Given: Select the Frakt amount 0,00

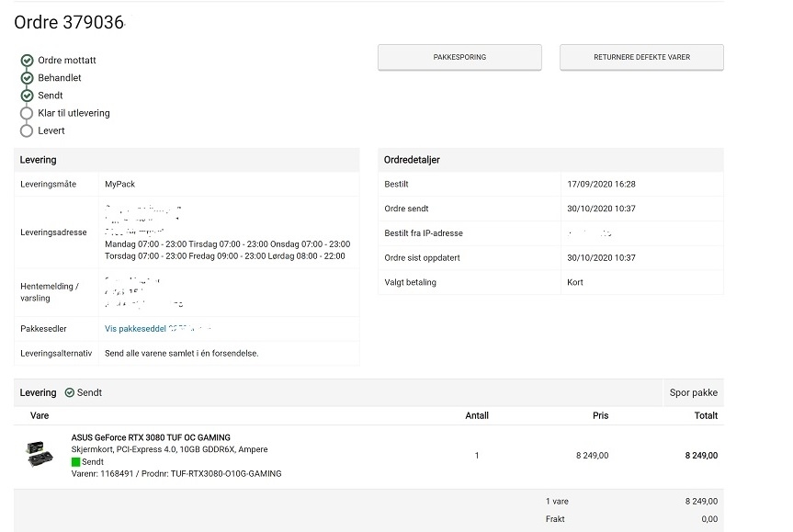Looking at the screenshot, I should 709,519.
